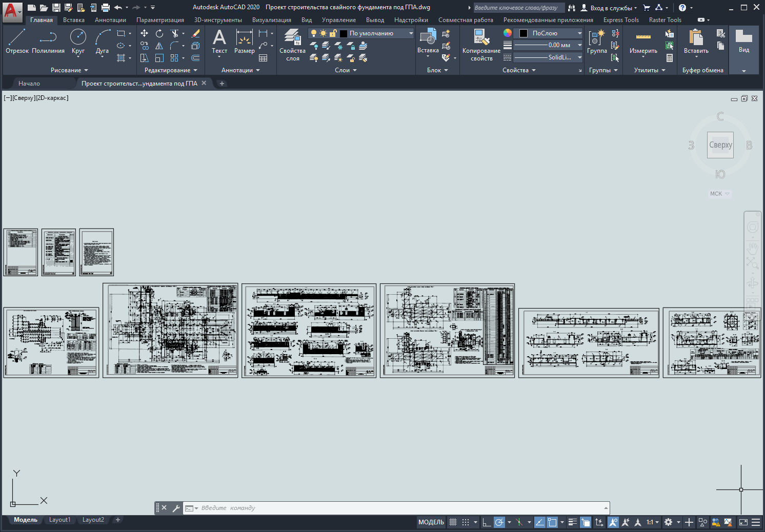The width and height of the screenshot is (765, 532).
Task: Open the Параметризация ribbon tab
Action: coord(160,20)
